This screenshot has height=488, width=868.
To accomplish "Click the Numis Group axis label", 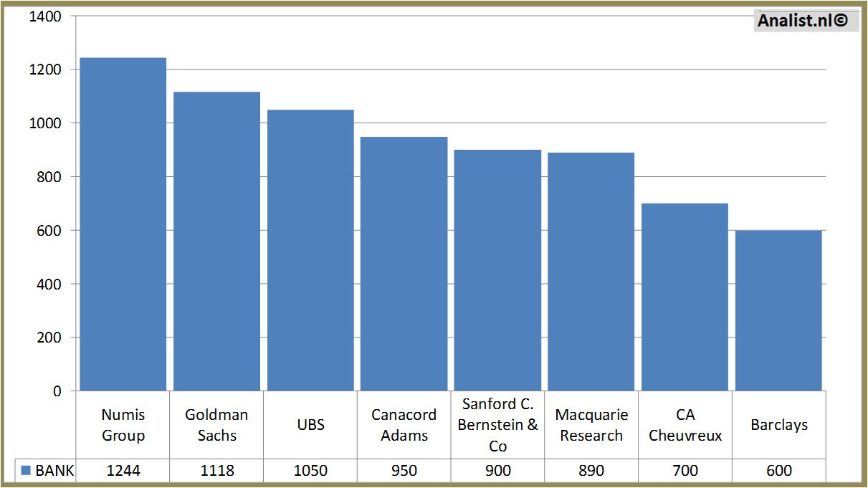I will 123,425.
